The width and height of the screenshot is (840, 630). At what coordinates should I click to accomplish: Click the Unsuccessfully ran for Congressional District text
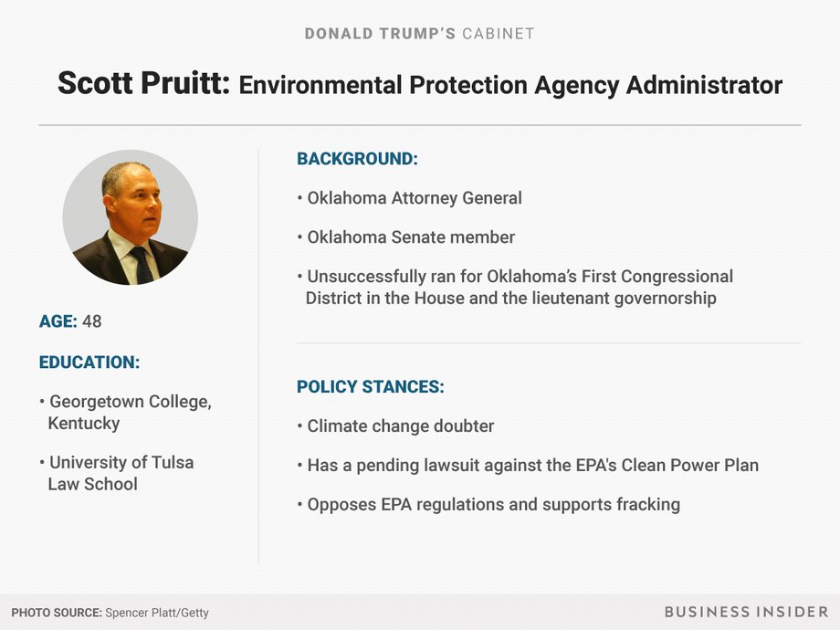click(x=515, y=287)
